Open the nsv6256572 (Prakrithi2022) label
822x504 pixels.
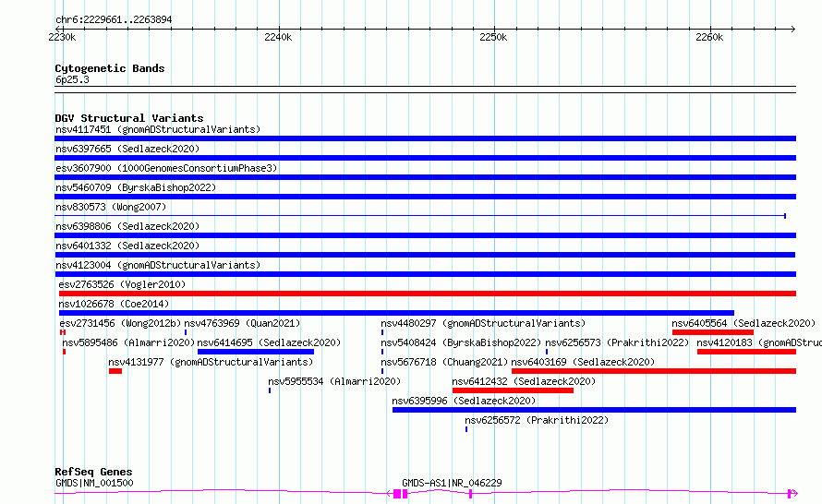(x=537, y=420)
